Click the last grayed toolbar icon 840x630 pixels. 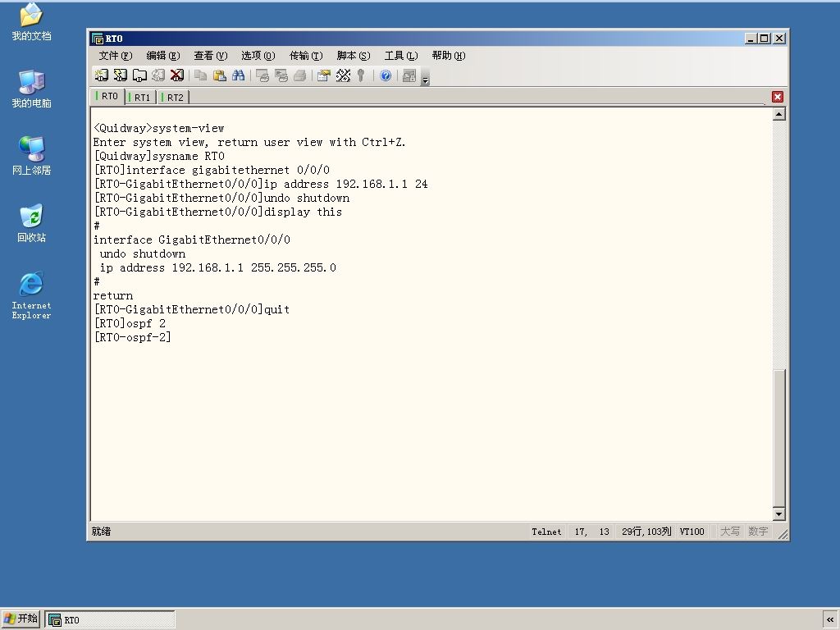click(x=409, y=75)
